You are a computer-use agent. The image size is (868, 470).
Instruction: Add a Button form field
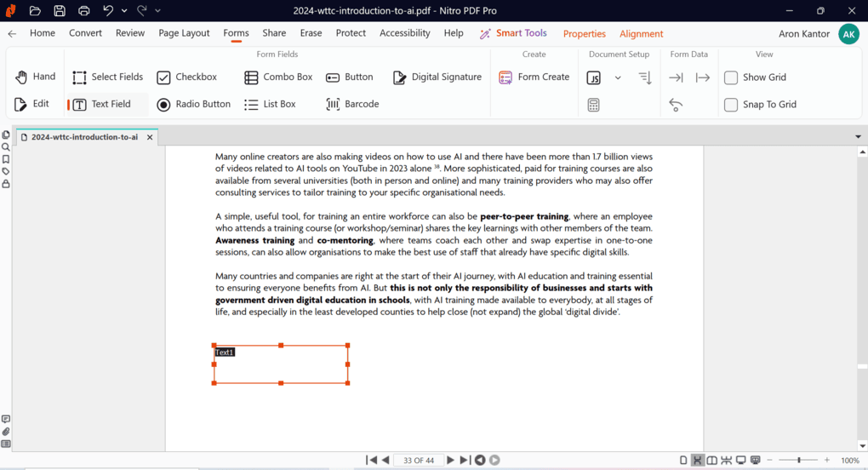click(x=349, y=77)
